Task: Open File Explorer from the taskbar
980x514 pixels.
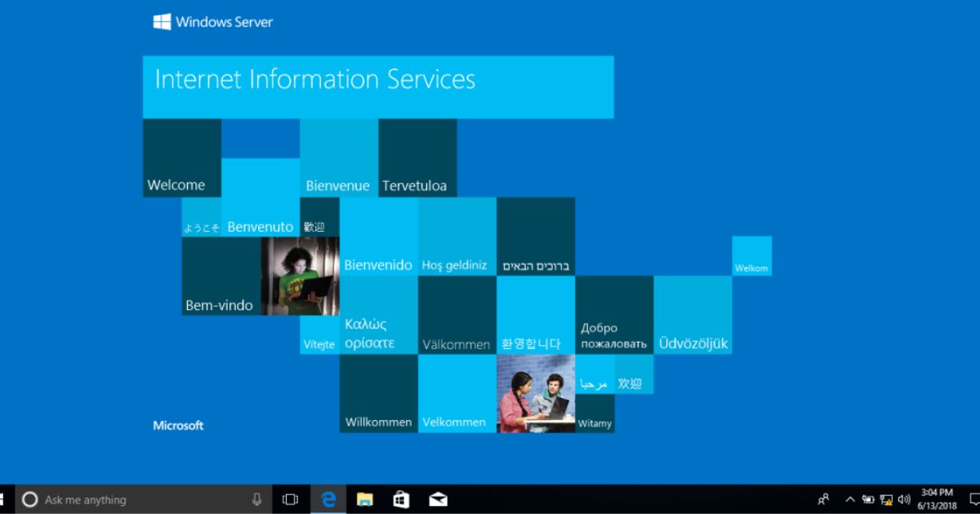Action: tap(365, 499)
